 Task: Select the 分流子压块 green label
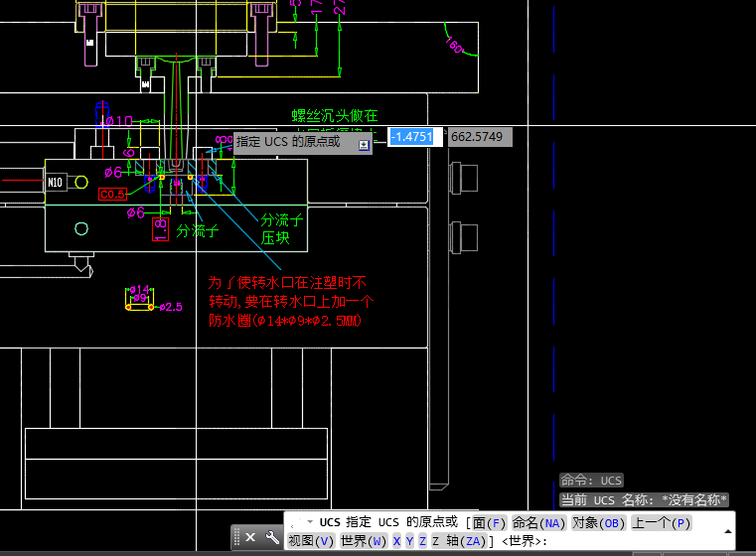[x=281, y=229]
